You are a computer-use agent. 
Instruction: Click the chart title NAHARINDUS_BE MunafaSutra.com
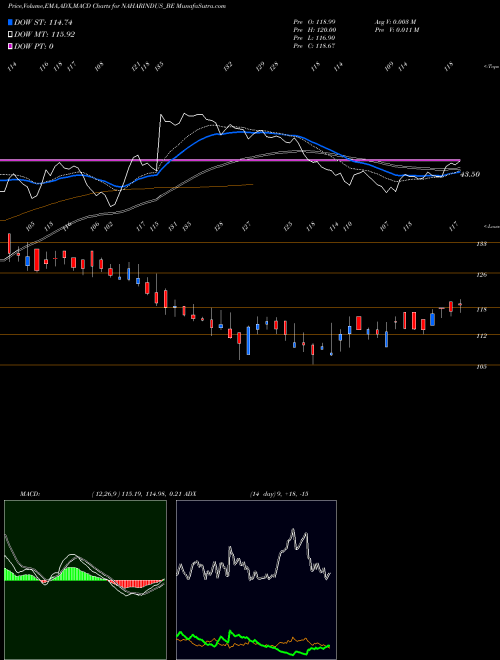click(x=176, y=6)
